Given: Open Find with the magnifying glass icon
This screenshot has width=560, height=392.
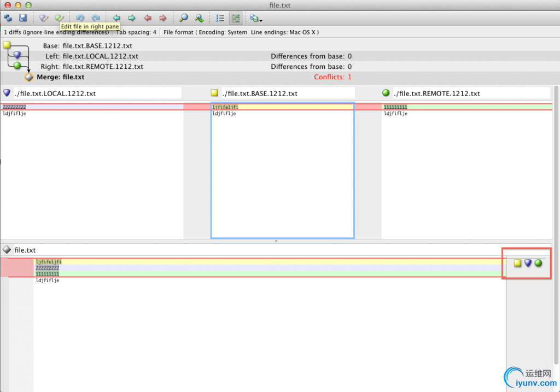Looking at the screenshot, I should pos(184,18).
